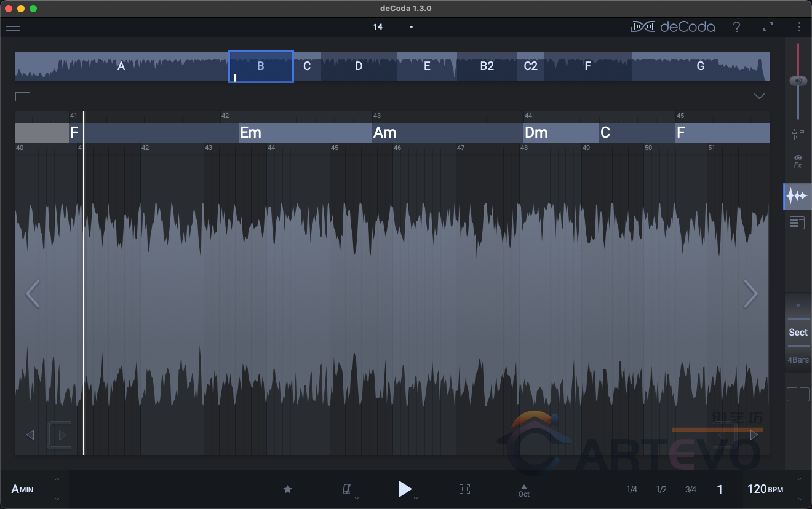812x509 pixels.
Task: Click the F chord at bar 41
Action: 154,133
